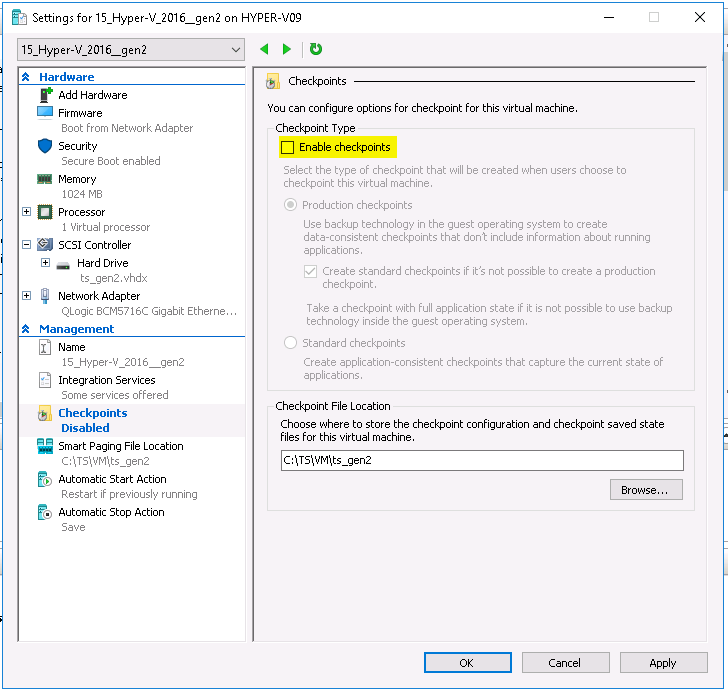
Task: Click the green refresh icon
Action: [x=316, y=49]
